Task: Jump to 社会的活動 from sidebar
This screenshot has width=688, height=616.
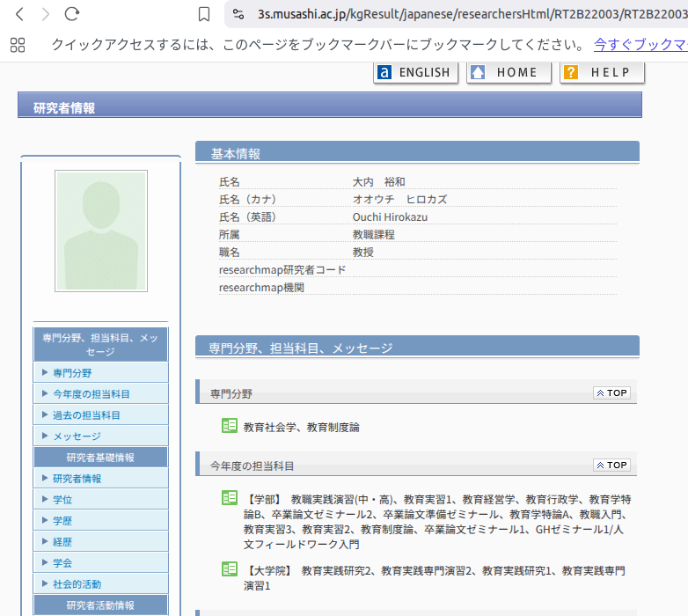Action: [x=77, y=584]
